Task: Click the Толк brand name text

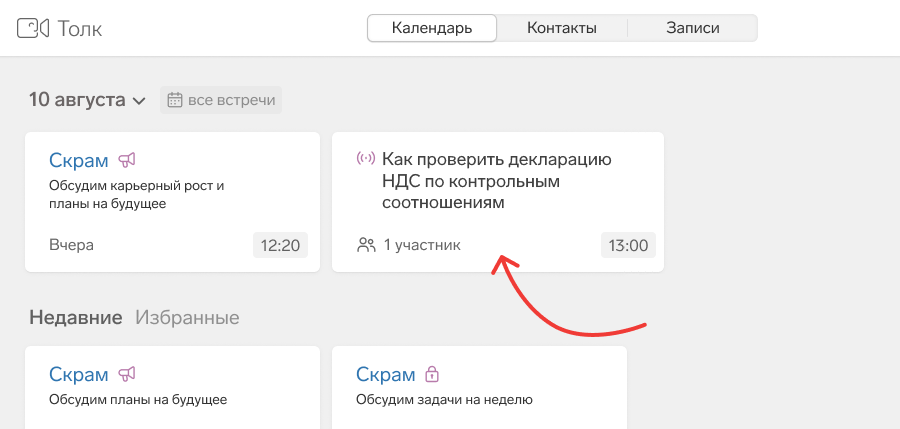Action: [x=80, y=29]
